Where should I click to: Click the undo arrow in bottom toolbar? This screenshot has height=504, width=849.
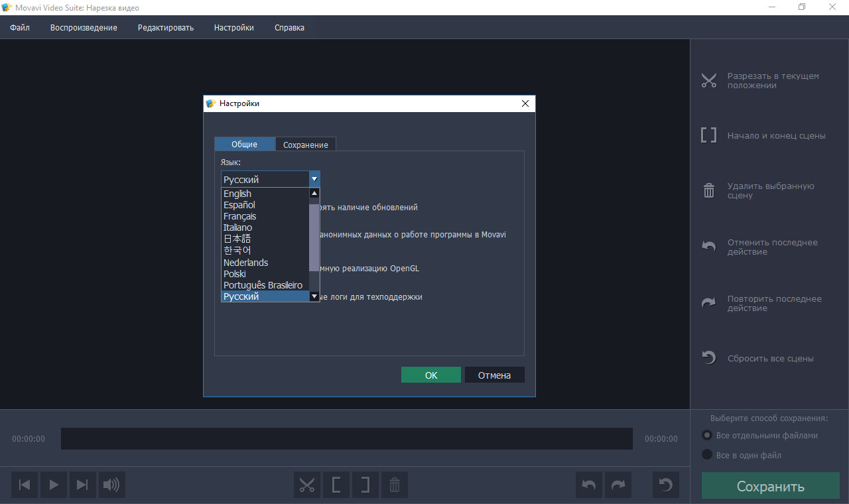tap(589, 485)
